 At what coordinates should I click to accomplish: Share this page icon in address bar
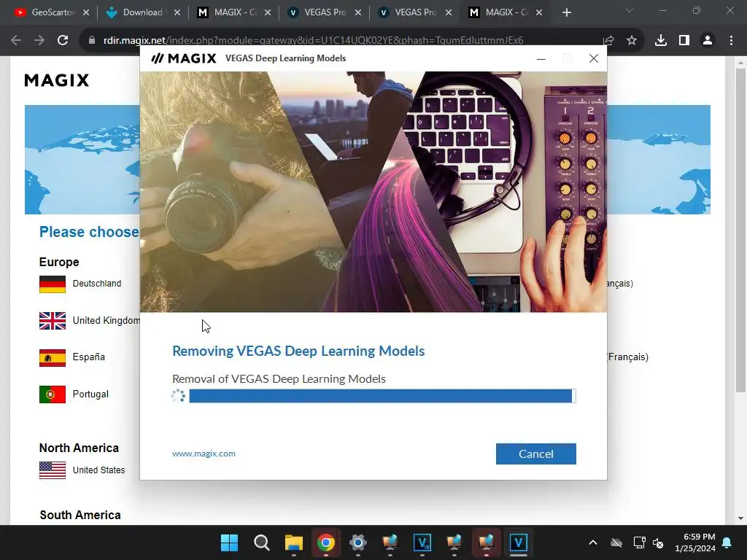(x=608, y=41)
